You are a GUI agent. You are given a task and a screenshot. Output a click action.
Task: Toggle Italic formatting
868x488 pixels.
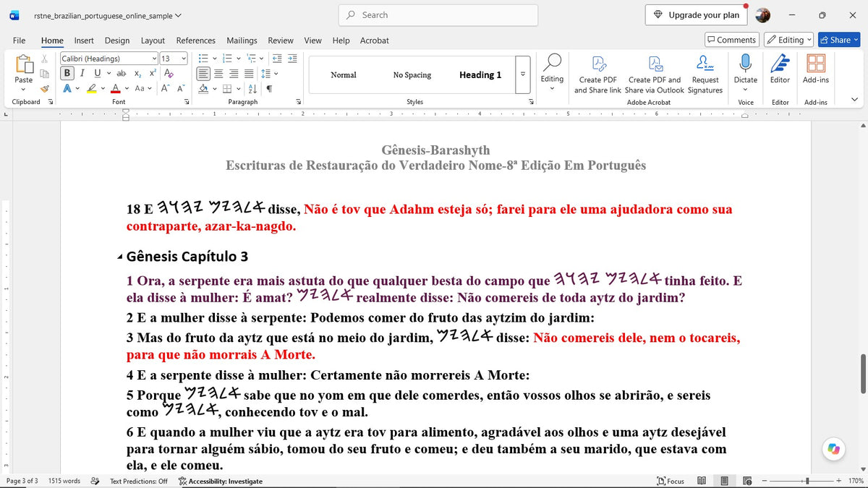(82, 73)
